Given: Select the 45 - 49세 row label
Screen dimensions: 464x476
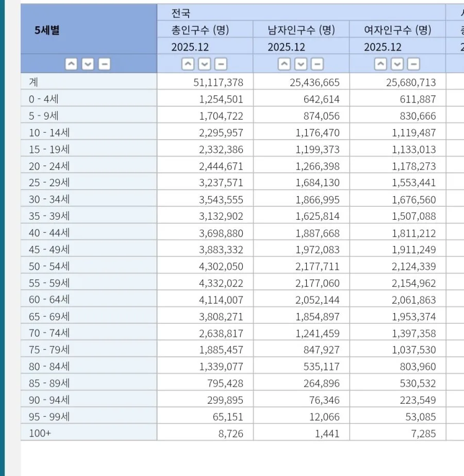Looking at the screenshot, I should point(89,249).
